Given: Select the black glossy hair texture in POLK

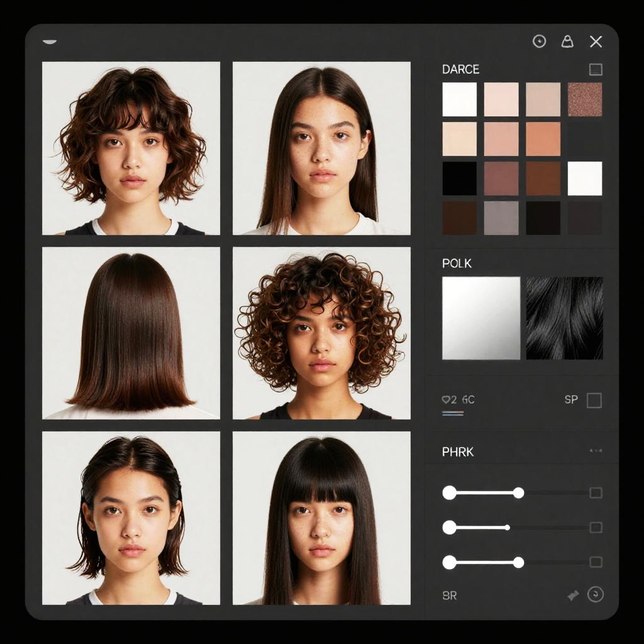Looking at the screenshot, I should 564,318.
